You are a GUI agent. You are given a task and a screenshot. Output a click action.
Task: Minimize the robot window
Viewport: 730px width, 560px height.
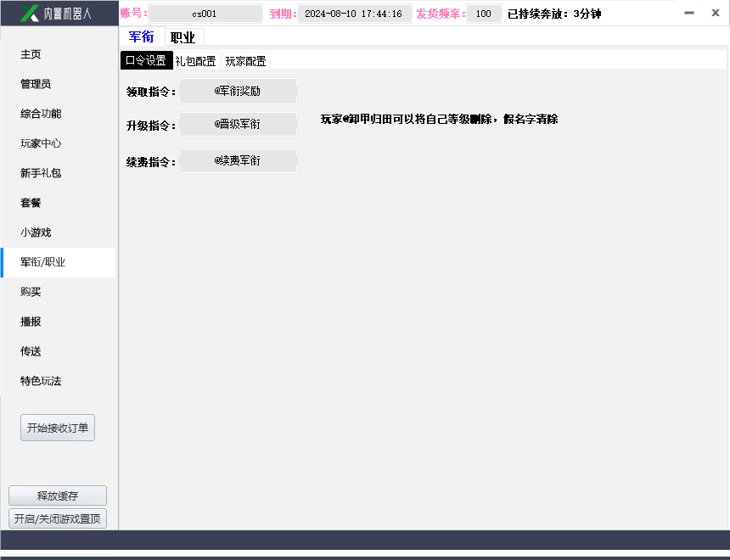[689, 13]
